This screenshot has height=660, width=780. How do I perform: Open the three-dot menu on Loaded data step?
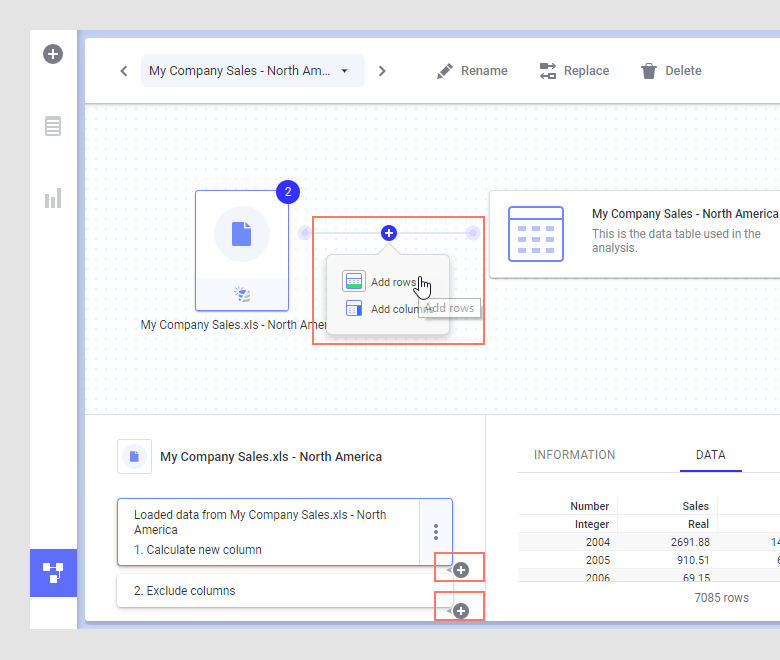435,532
